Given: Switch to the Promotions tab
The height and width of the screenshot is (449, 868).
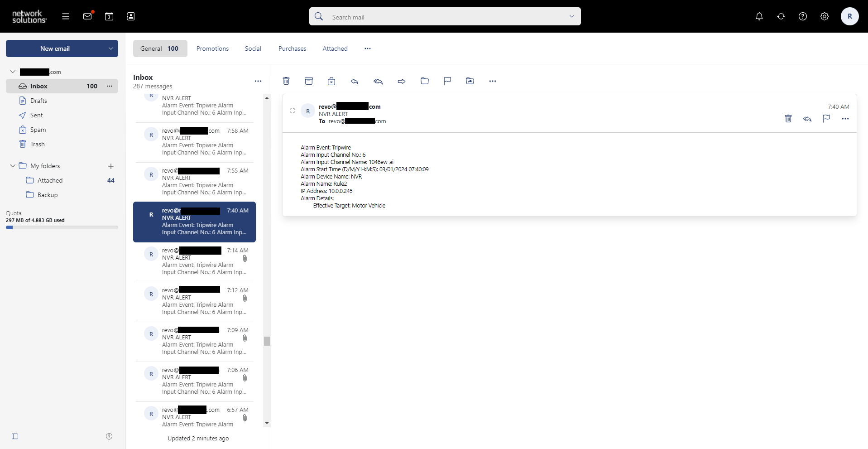Looking at the screenshot, I should [x=212, y=48].
